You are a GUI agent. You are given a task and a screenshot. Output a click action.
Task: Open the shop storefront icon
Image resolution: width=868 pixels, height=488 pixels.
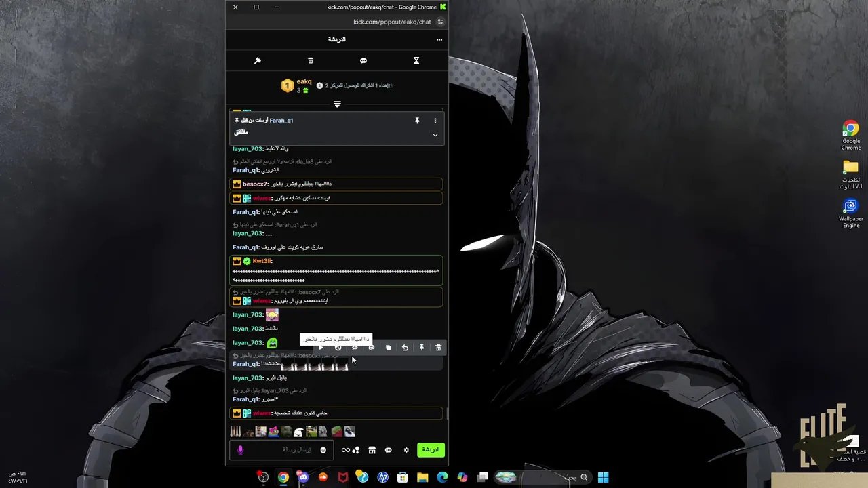(372, 450)
